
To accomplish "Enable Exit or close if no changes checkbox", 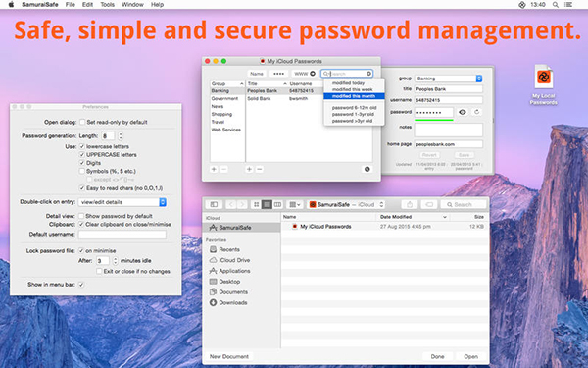I will tap(99, 271).
